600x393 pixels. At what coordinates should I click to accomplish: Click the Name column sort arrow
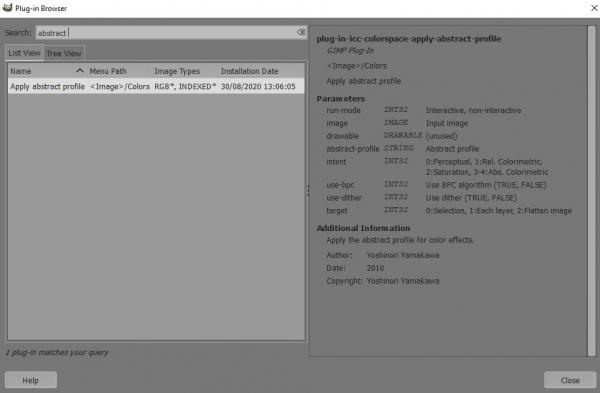[80, 71]
